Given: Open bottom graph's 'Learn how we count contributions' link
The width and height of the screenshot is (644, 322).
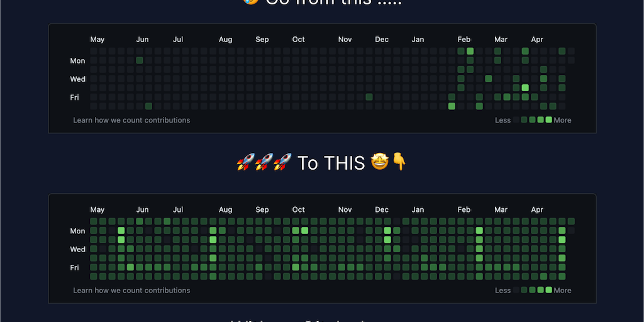Looking at the screenshot, I should (x=131, y=291).
